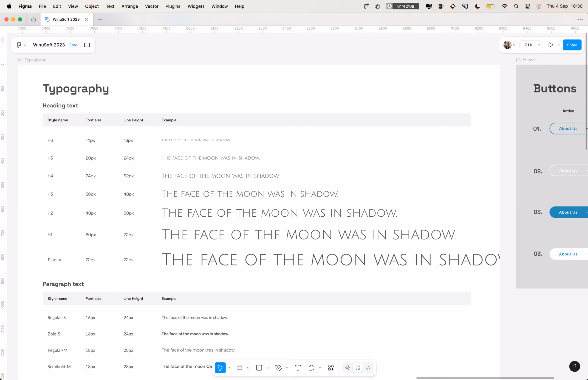Open the displays menu bar icon
Screen dimensions: 588x380
429,6
